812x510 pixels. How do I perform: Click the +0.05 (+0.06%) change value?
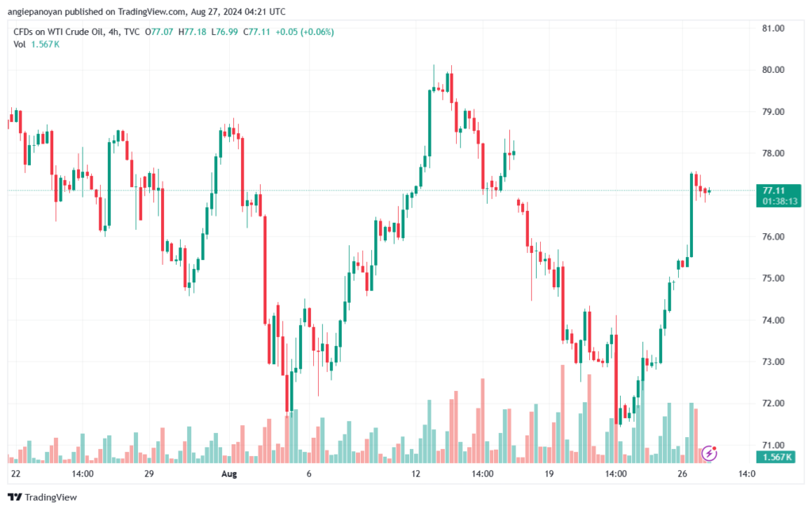[304, 32]
